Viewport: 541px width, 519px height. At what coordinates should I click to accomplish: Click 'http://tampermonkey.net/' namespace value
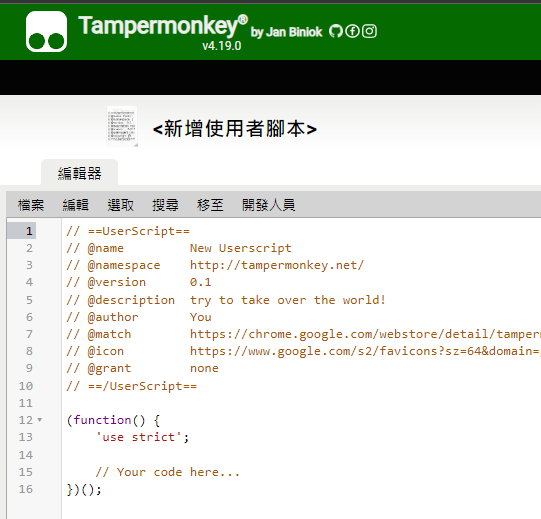pyautogui.click(x=277, y=265)
